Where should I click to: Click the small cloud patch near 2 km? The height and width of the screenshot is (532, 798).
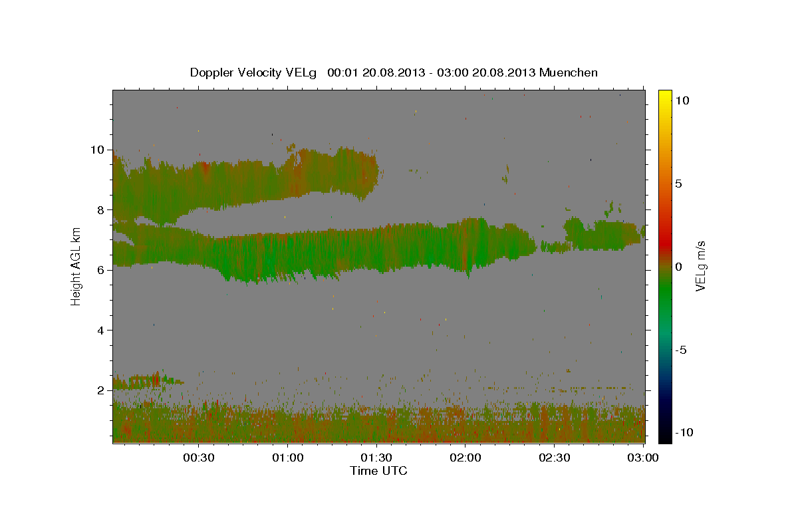coord(148,382)
